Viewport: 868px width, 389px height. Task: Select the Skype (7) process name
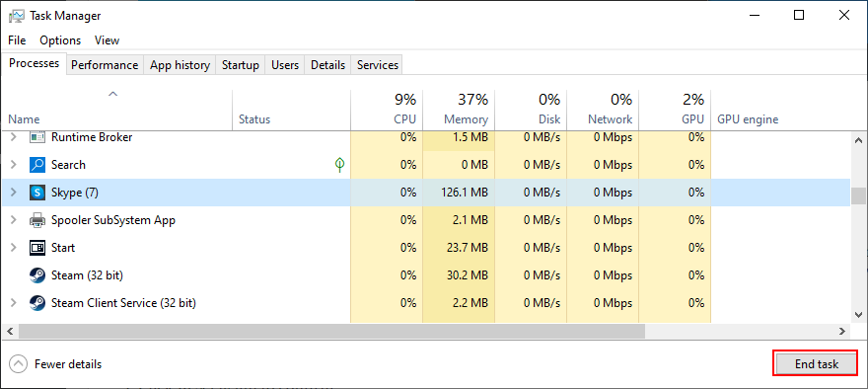point(75,193)
